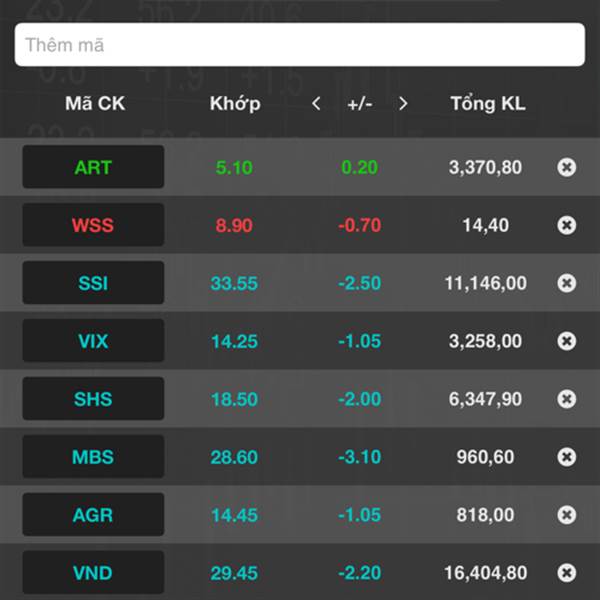600x600 pixels.
Task: Delete the SSI row with X icon
Action: pos(566,283)
